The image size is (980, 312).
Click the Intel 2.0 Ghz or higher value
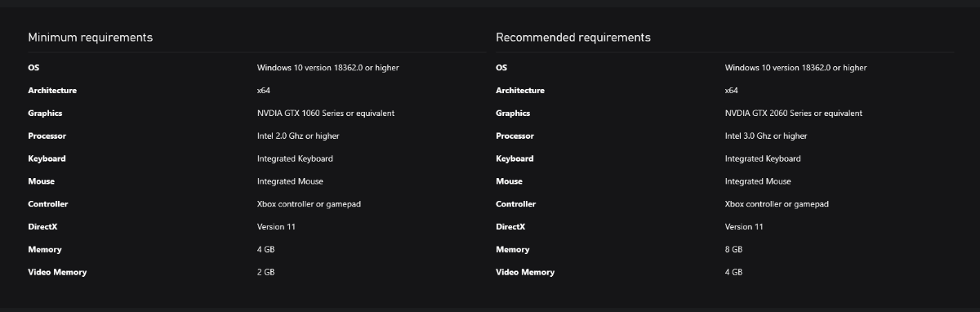[298, 136]
